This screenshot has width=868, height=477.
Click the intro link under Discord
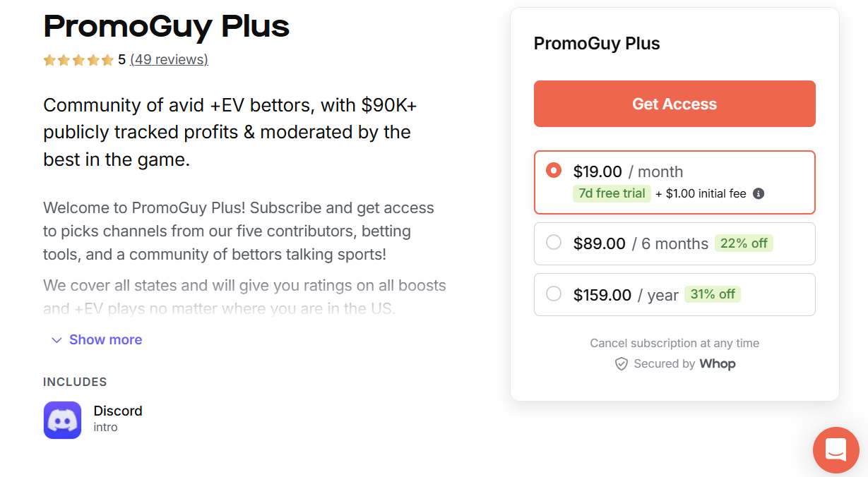click(x=105, y=427)
